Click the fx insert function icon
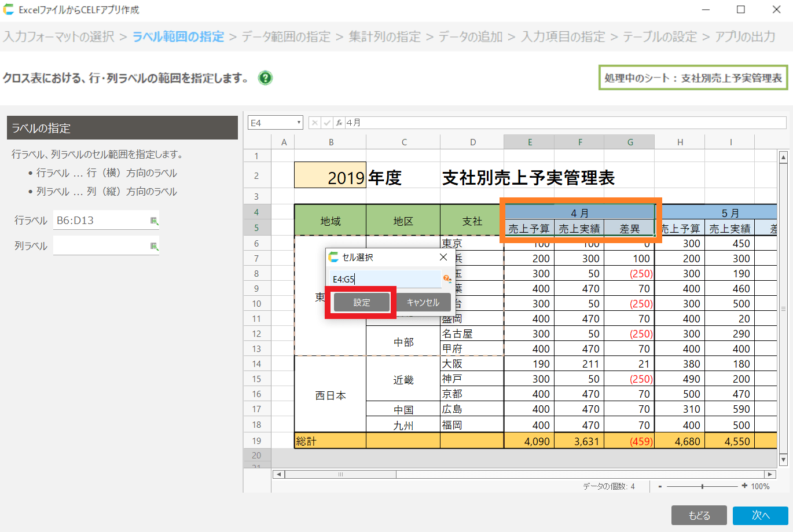 pyautogui.click(x=339, y=123)
